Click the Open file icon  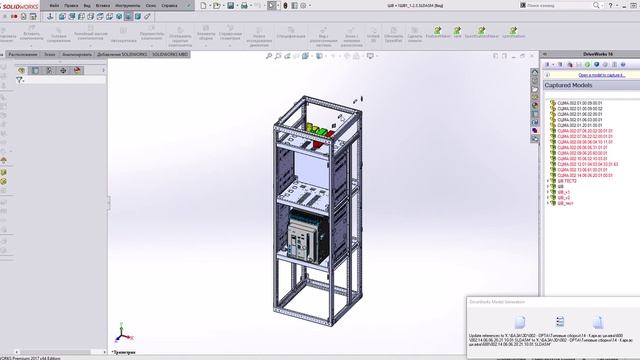216,6
